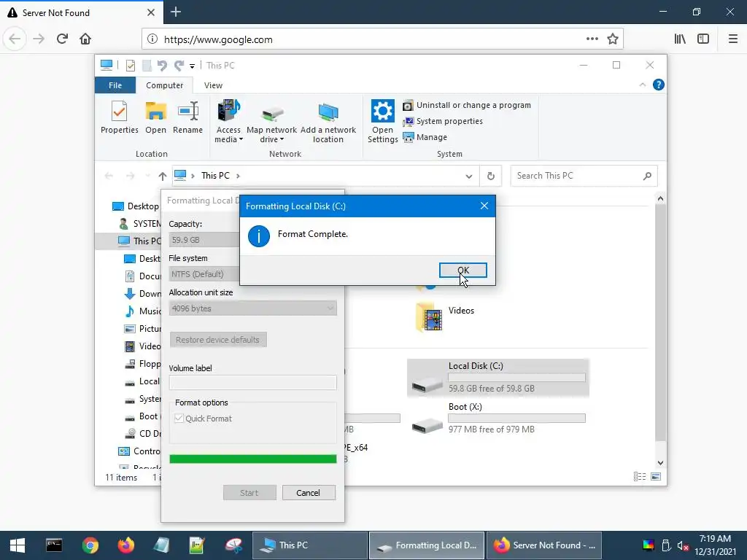Switch to large icons view layout
747x560 pixels.
click(656, 477)
